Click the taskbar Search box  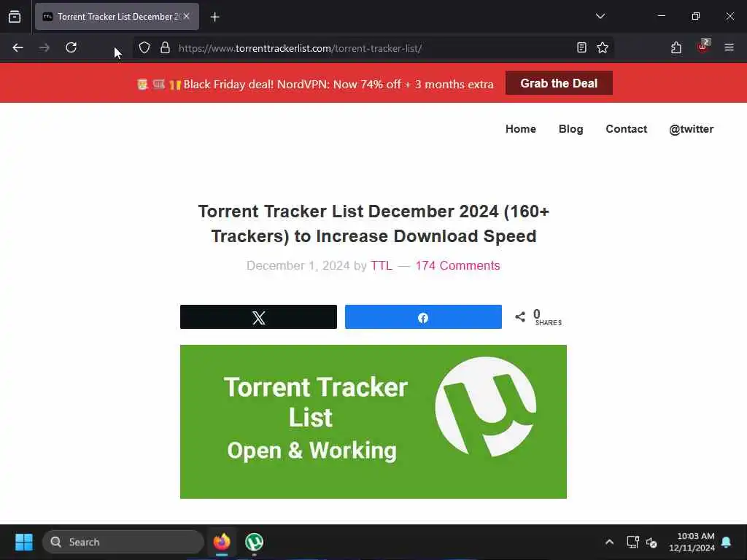123,542
